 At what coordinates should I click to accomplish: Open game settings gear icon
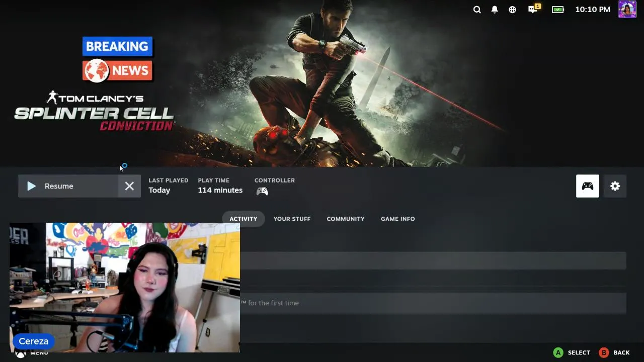615,186
